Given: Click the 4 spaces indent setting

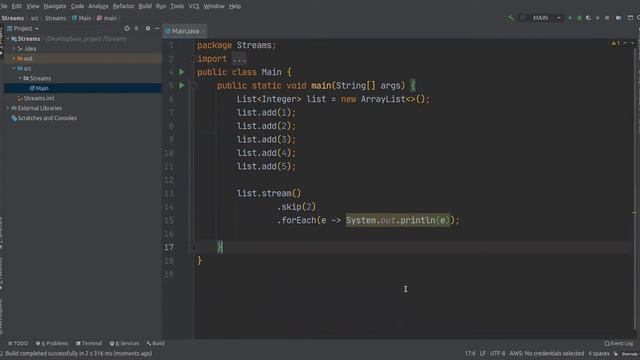Looking at the screenshot, I should click(x=599, y=353).
